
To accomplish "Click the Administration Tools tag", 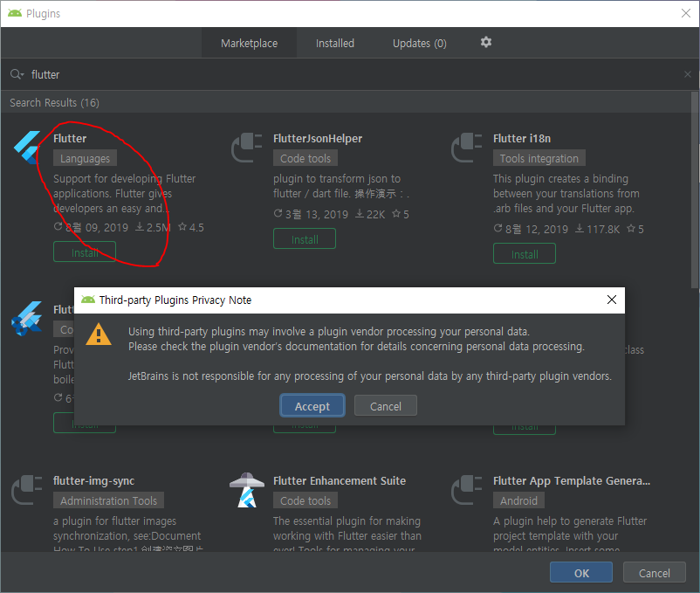I will (x=109, y=500).
